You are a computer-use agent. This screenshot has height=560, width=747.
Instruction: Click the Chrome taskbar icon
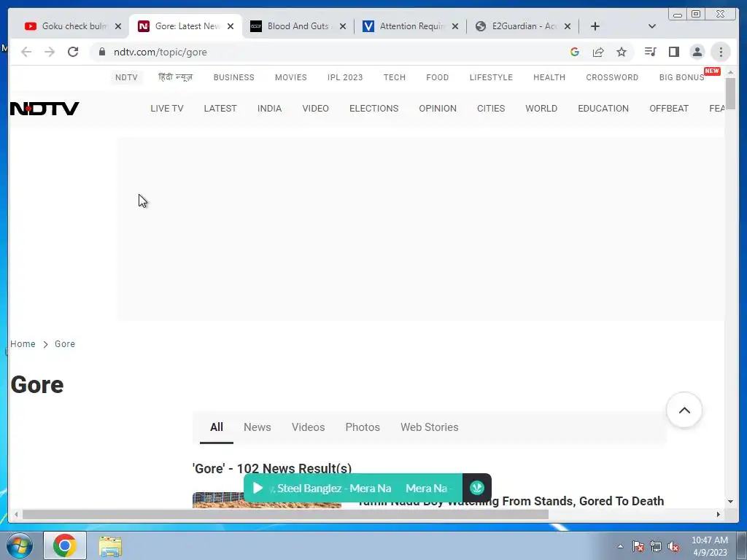pos(65,545)
